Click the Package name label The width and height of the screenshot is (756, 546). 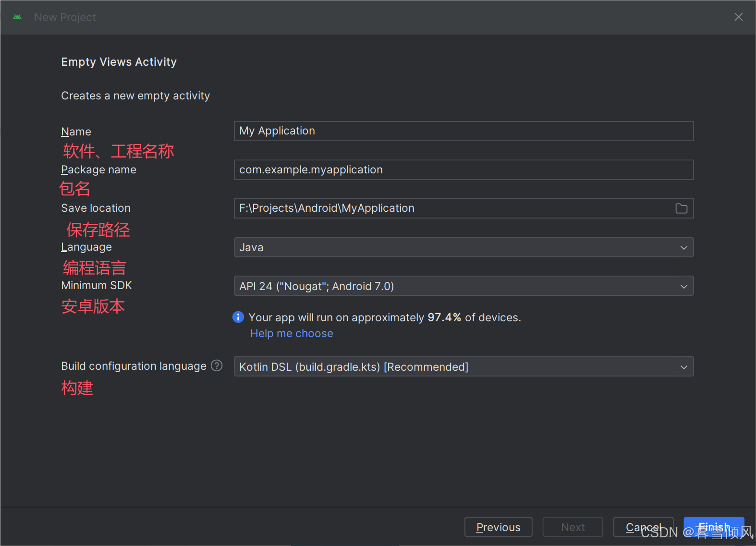(x=98, y=170)
